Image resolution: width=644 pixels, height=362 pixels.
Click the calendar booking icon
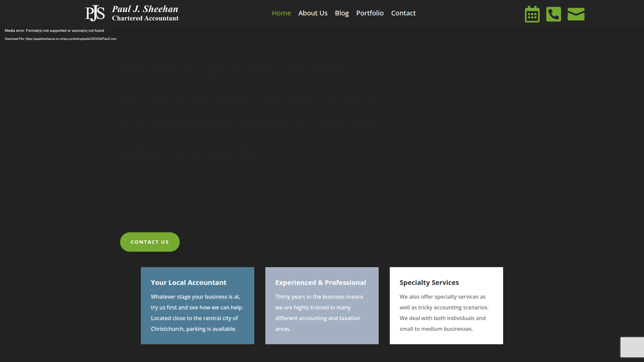(x=532, y=14)
